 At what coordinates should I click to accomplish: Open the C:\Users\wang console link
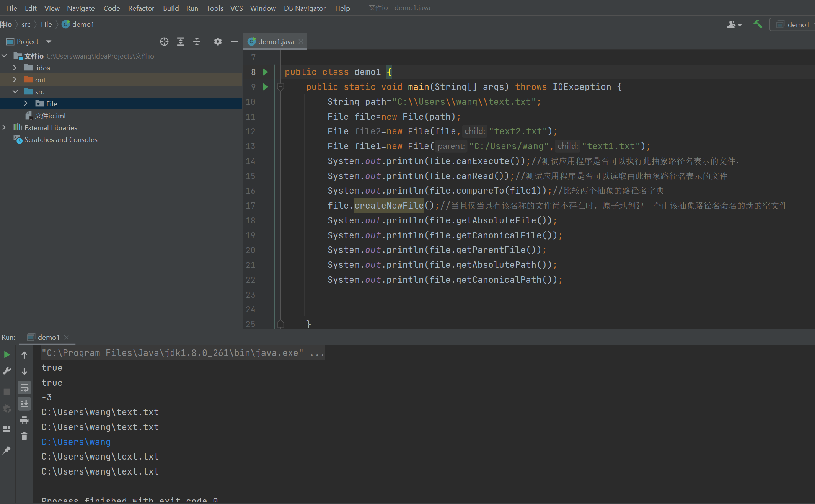(76, 442)
